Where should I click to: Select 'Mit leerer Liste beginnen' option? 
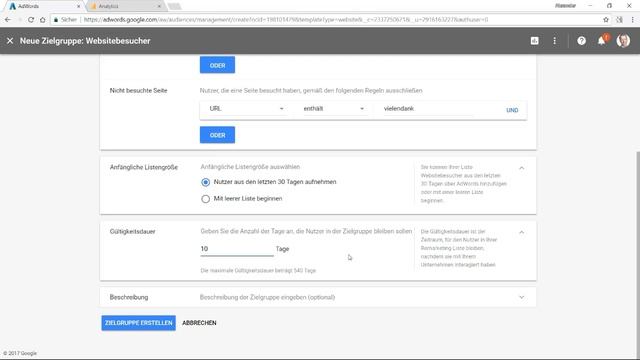tap(205, 199)
